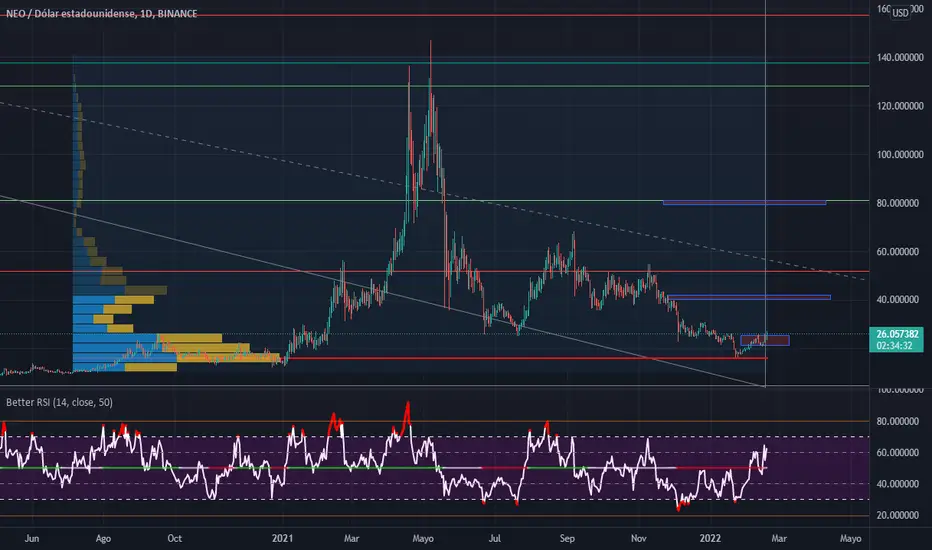Click the 120.000000 price axis label

pos(899,106)
